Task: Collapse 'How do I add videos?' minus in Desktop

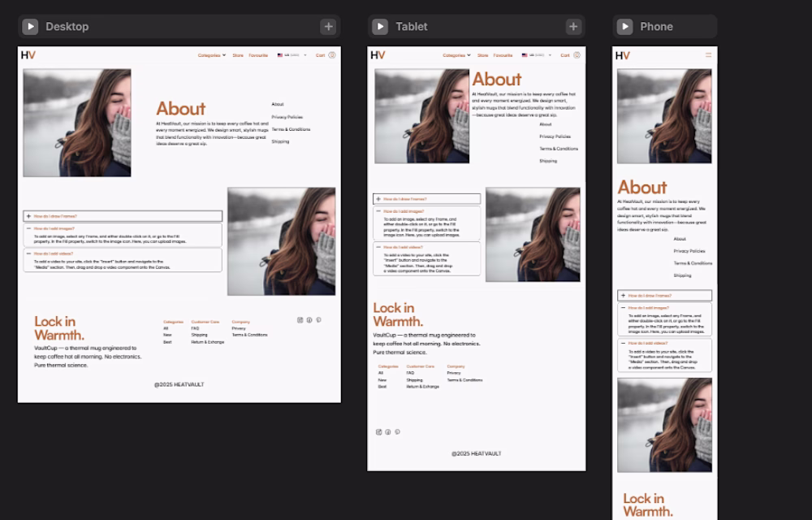Action: [x=28, y=253]
